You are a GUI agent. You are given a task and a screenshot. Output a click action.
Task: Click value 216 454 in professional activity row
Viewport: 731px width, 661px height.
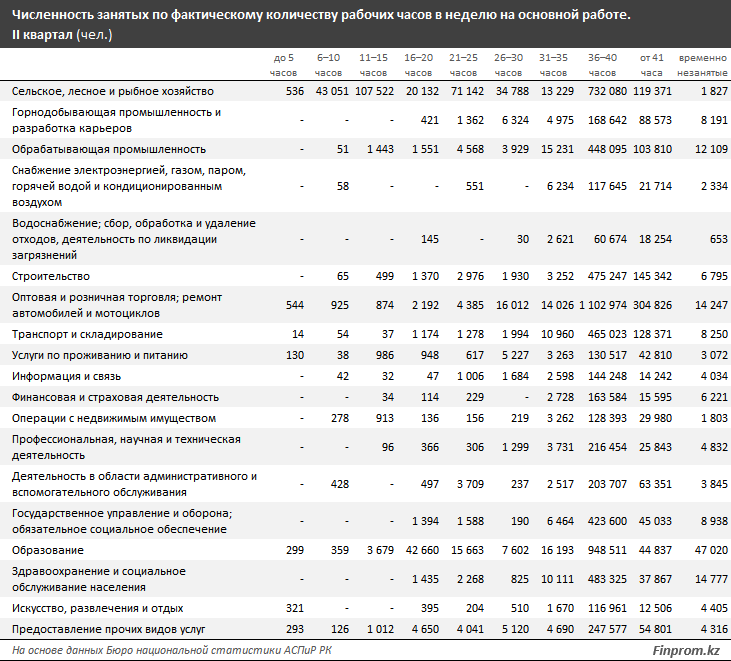[607, 448]
